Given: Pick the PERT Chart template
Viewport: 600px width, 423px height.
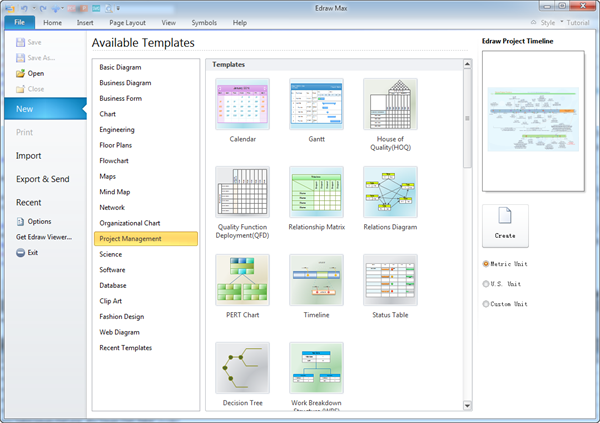Looking at the screenshot, I should point(242,280).
